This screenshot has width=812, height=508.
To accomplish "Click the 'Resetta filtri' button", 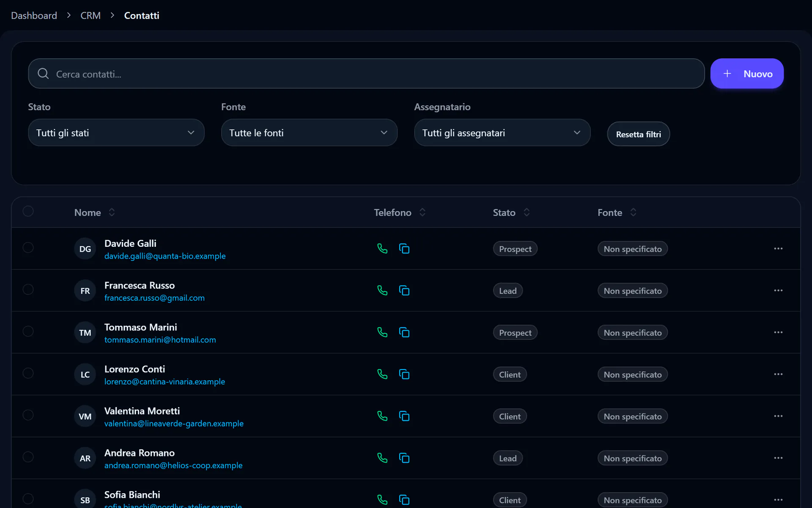I will (638, 134).
